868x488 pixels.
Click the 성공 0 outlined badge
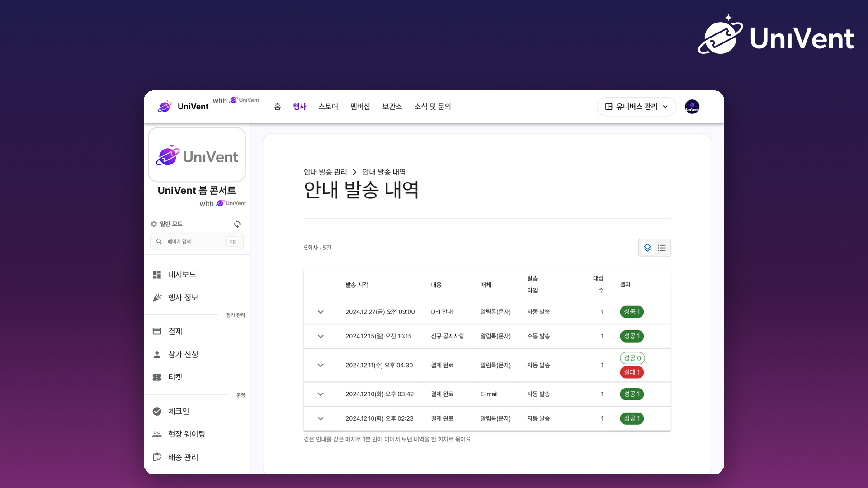tap(632, 358)
